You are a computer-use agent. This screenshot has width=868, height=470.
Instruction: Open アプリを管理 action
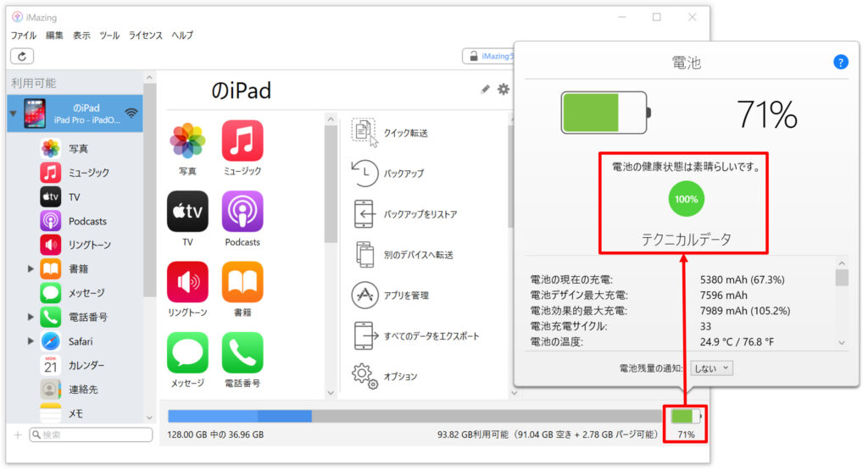(391, 296)
